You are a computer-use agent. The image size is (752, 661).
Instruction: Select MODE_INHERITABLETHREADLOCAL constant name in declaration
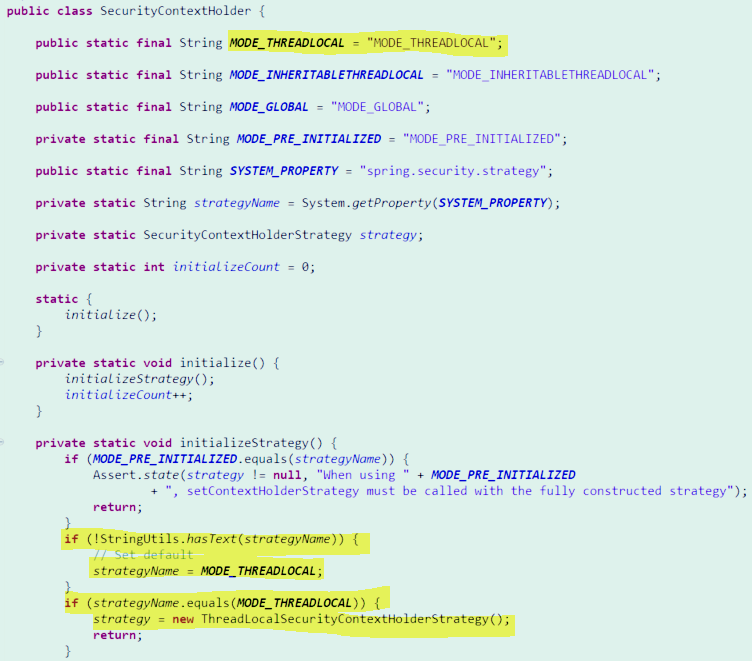pyautogui.click(x=326, y=75)
